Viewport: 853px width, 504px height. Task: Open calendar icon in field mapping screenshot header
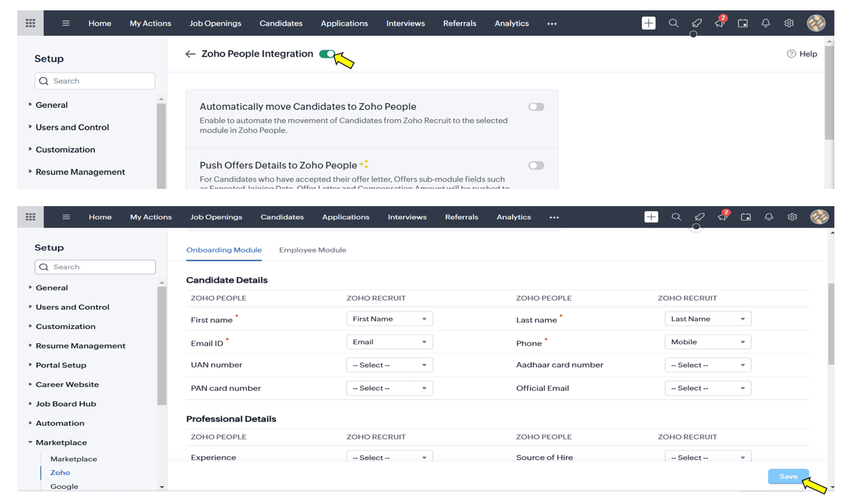[746, 216]
